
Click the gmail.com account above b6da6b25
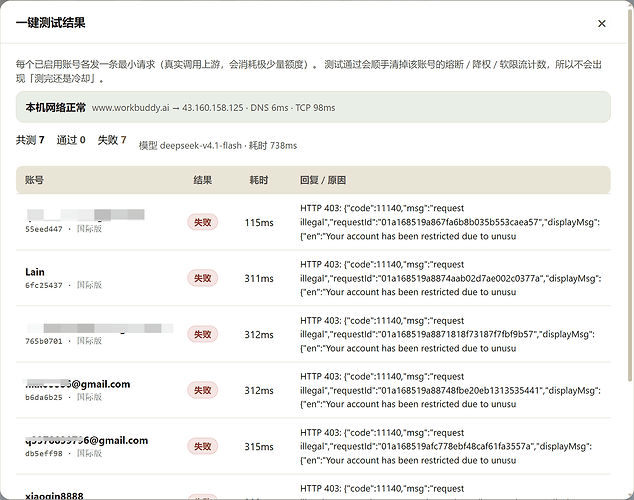[x=78, y=384]
